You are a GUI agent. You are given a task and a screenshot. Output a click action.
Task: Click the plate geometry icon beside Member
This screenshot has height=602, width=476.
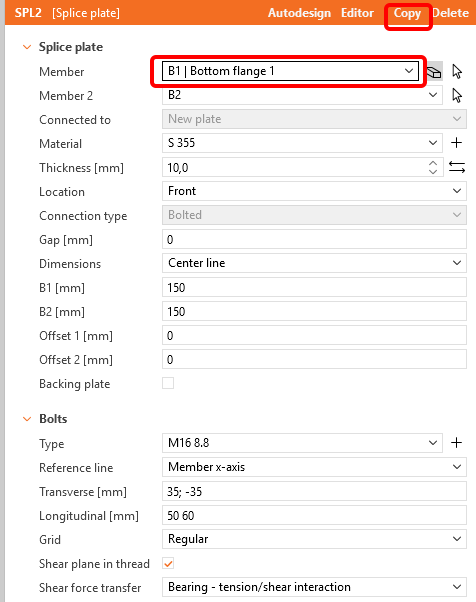(435, 72)
